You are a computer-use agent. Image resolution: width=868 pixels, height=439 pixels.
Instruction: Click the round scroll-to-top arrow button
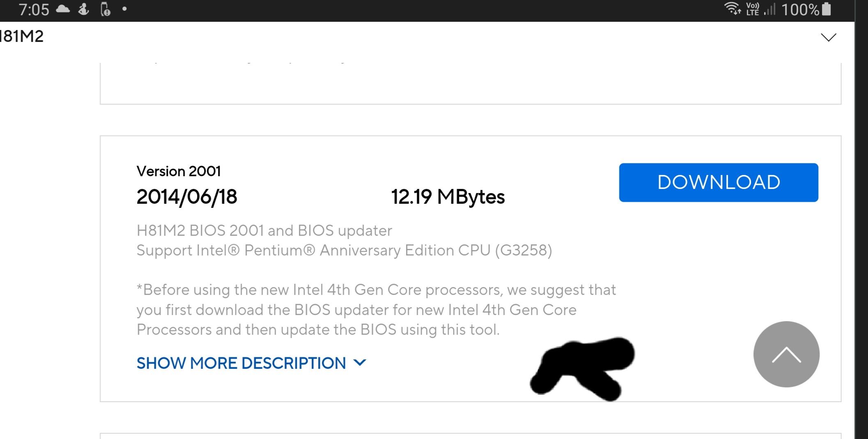pyautogui.click(x=786, y=354)
